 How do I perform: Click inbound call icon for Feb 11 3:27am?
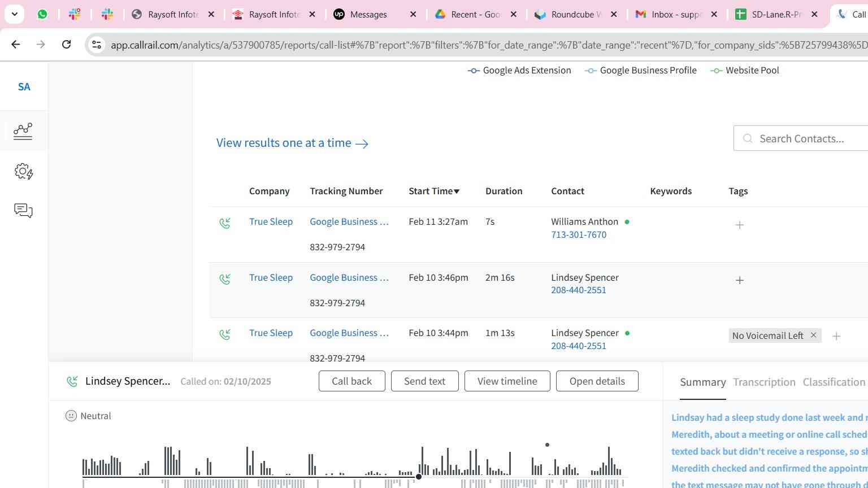click(225, 223)
